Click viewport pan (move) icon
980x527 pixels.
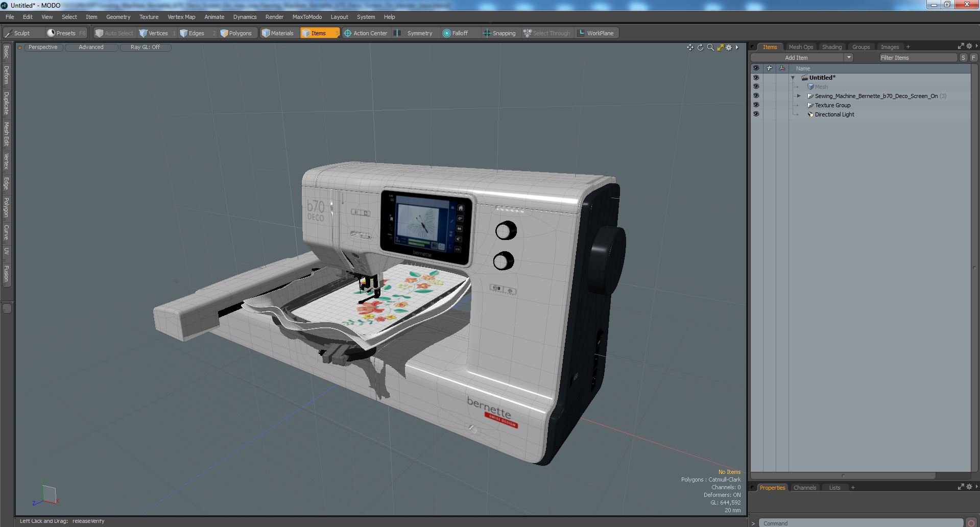point(690,47)
